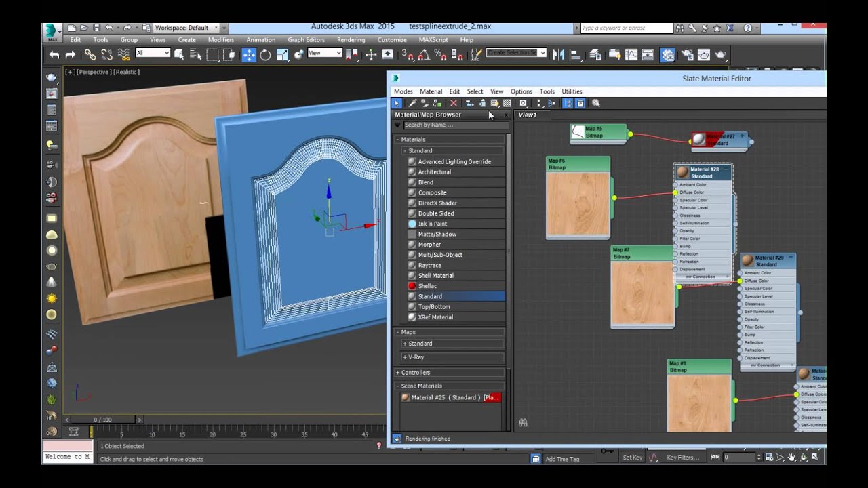Select the Select and Link tool
The height and width of the screenshot is (488, 868).
(x=90, y=55)
